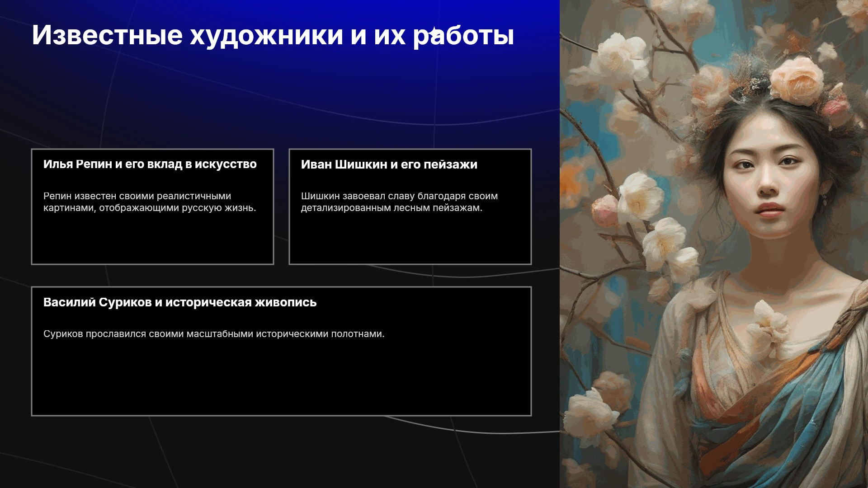Select the 'Василий Суриков и историческая живопись' heading
The image size is (868, 488).
coord(180,302)
